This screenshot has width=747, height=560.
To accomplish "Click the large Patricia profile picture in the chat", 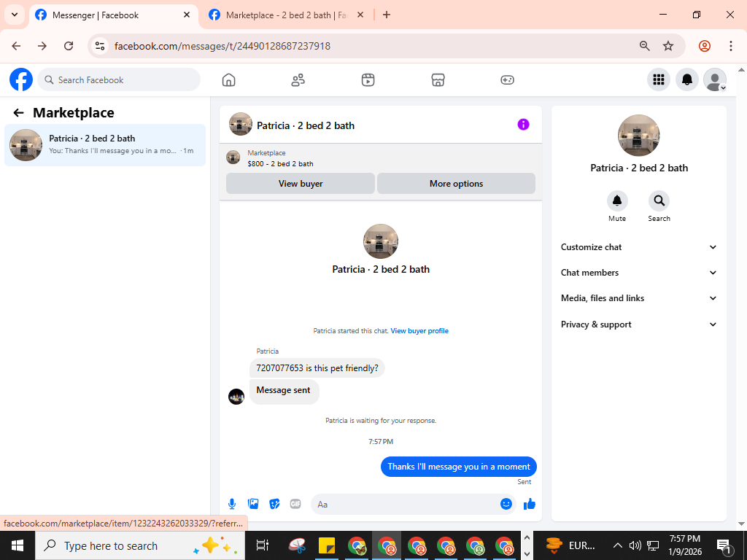I will pos(381,241).
